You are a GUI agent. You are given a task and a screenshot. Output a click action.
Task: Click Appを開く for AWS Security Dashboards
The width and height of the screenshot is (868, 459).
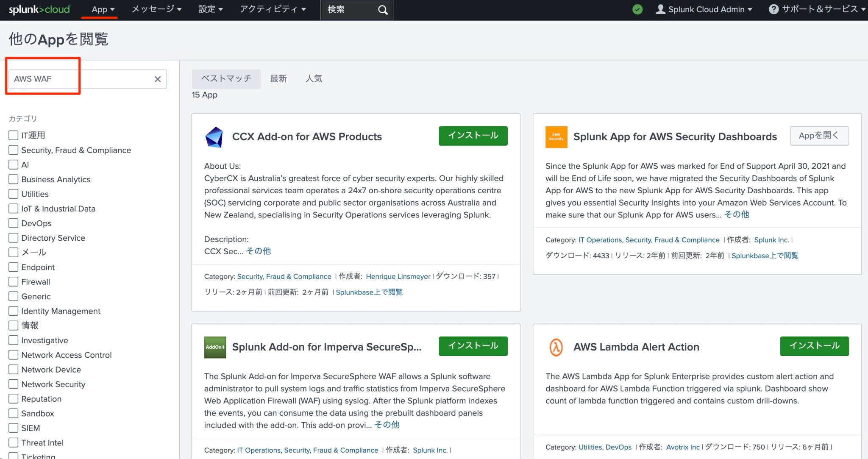click(x=819, y=136)
